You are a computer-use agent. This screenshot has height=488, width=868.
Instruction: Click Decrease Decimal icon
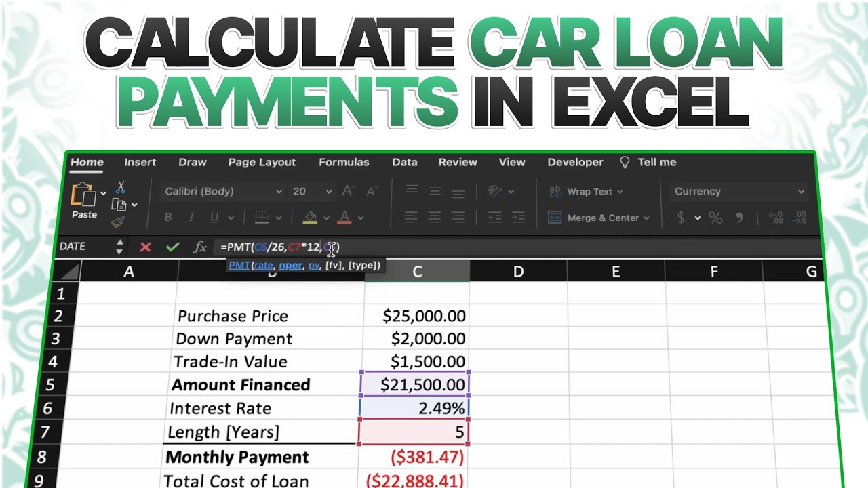[800, 218]
